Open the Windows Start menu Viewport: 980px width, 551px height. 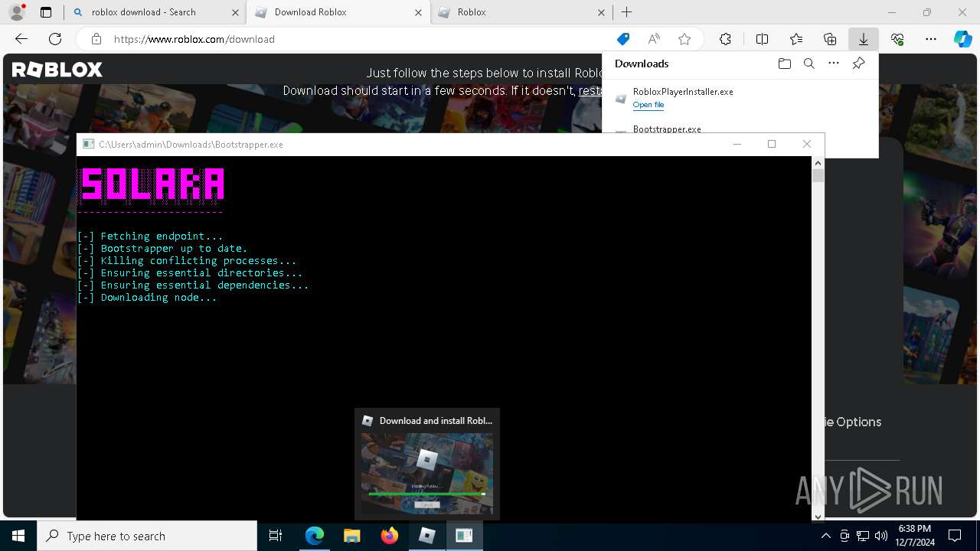tap(18, 536)
